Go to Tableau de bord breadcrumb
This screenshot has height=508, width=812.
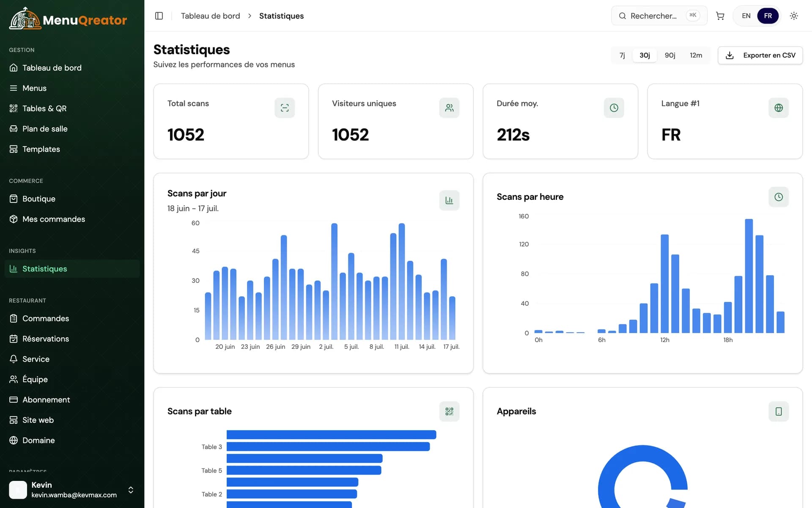(210, 16)
